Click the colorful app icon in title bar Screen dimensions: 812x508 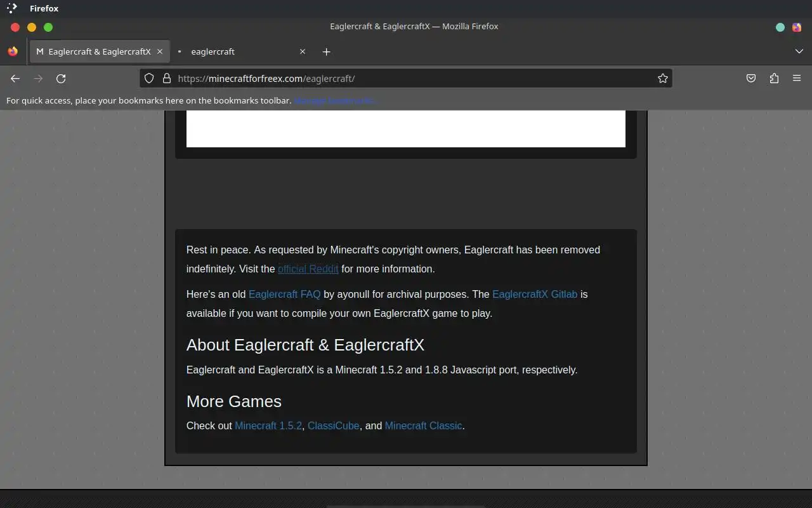797,27
